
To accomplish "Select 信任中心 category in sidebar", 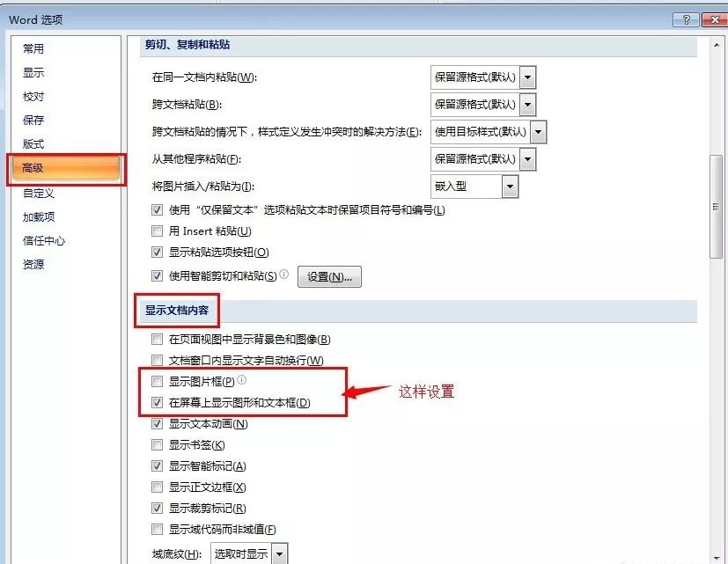I will [44, 240].
